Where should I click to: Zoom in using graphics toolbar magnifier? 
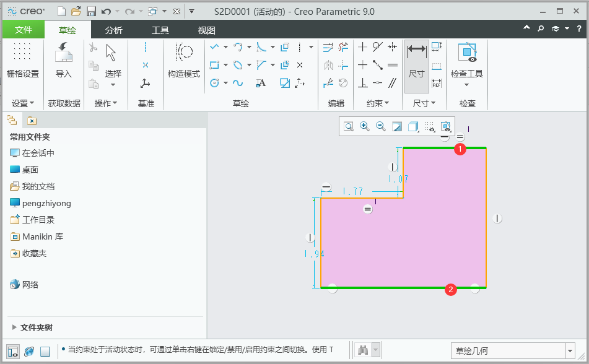point(365,126)
